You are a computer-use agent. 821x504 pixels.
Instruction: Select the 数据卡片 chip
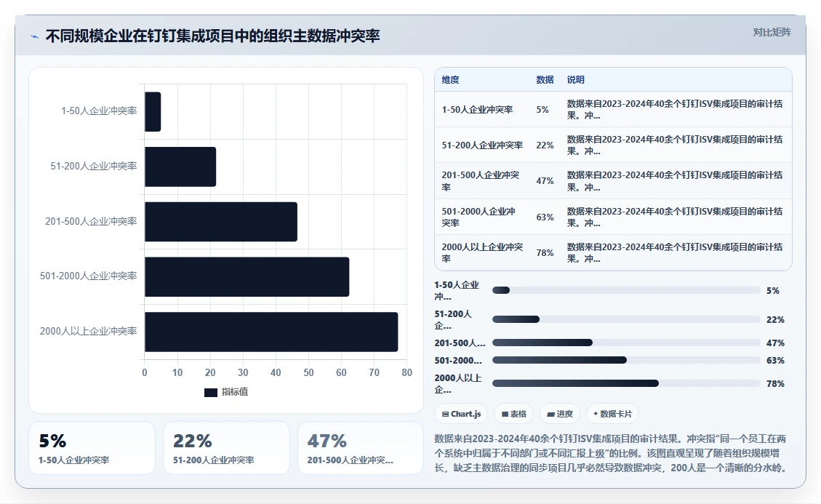612,414
